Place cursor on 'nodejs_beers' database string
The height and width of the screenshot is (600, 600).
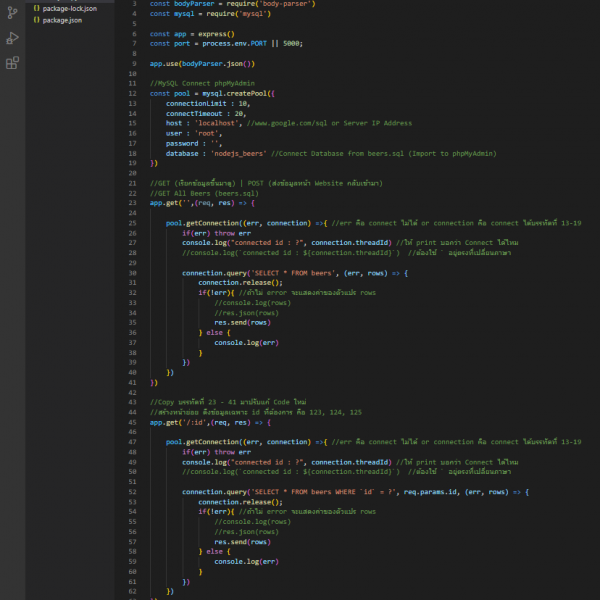pyautogui.click(x=237, y=153)
